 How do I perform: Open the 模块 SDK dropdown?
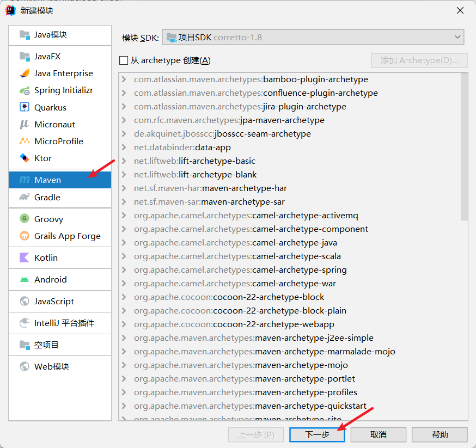(x=313, y=38)
